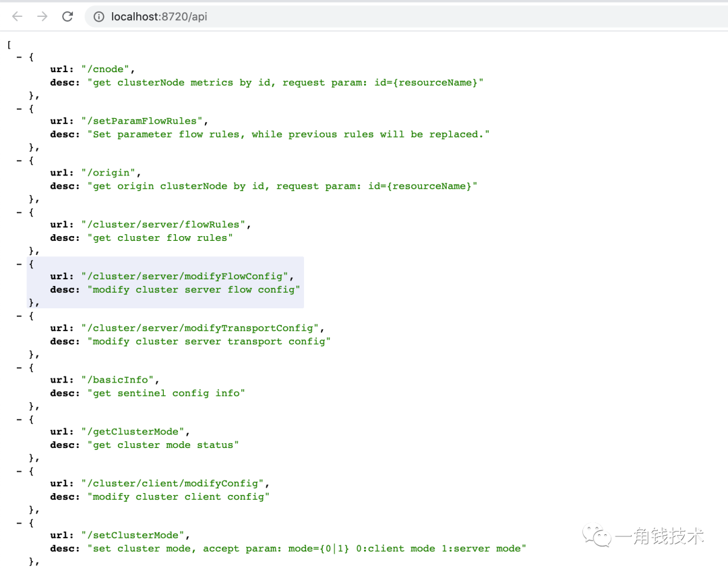Click the "/cluster/server/modifyFlowConfig" url value
Screen dimensions: 728x568
[x=184, y=276]
